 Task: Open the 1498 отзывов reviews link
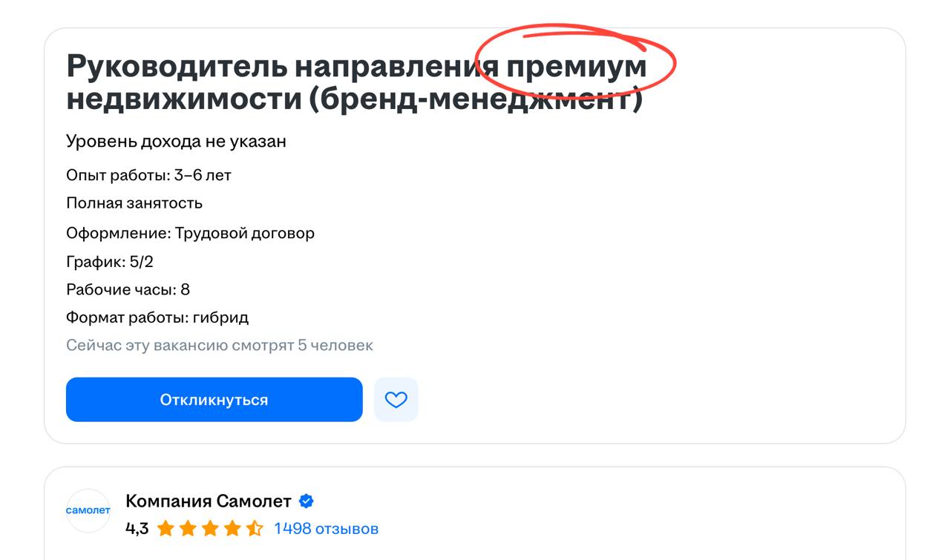coord(326,529)
